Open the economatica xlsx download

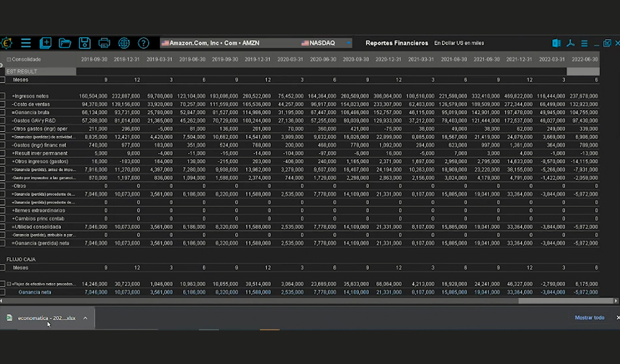click(47, 318)
